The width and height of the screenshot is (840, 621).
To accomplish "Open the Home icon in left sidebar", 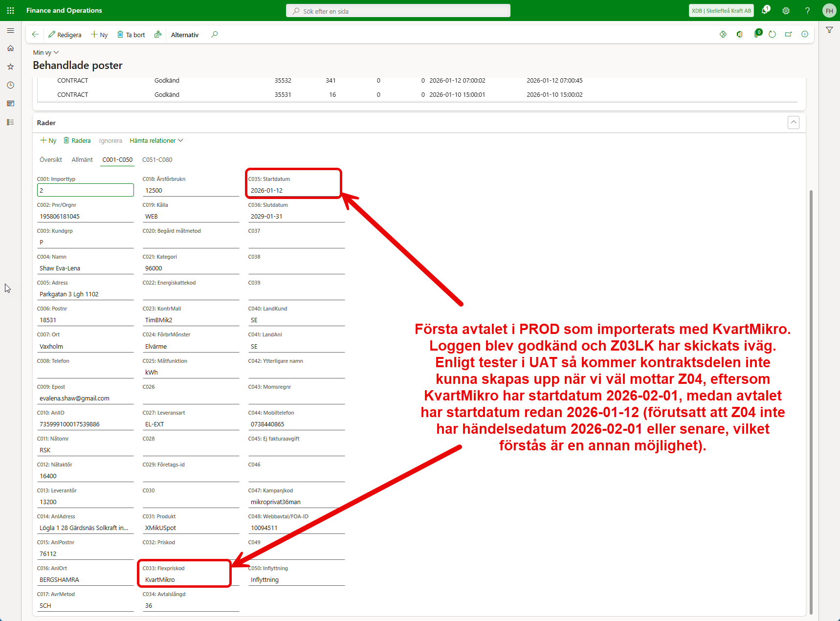I will [x=10, y=48].
